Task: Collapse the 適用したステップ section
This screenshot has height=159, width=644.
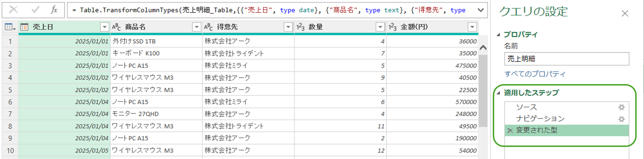Action: coord(498,93)
